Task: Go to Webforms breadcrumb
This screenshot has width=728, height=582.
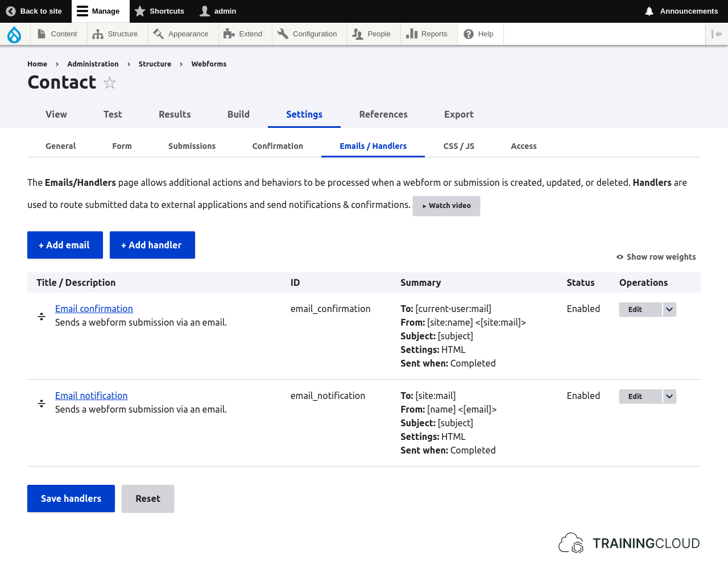Action: (x=209, y=64)
